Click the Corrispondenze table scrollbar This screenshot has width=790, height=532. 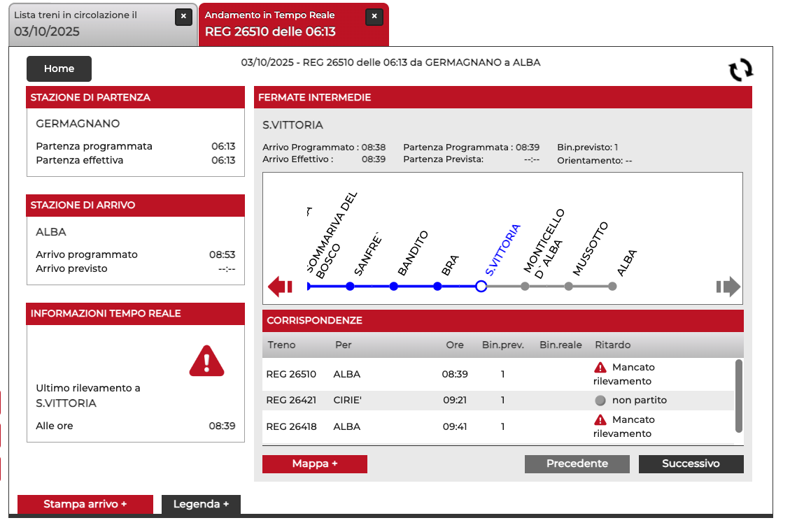[x=738, y=396]
